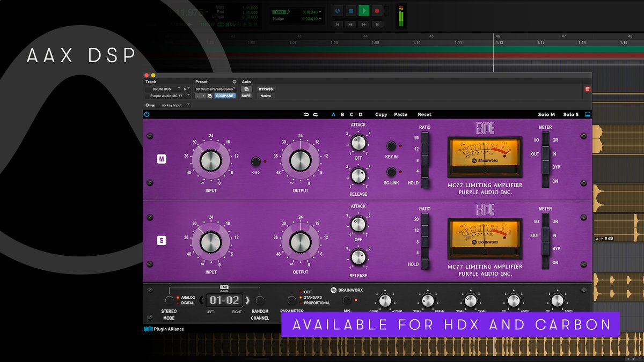Viewport: 644px width, 362px height.
Task: Click the preset settings copy icon
Action: point(209,95)
